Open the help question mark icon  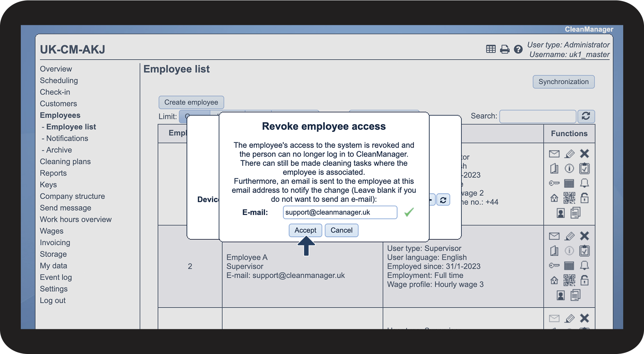518,49
